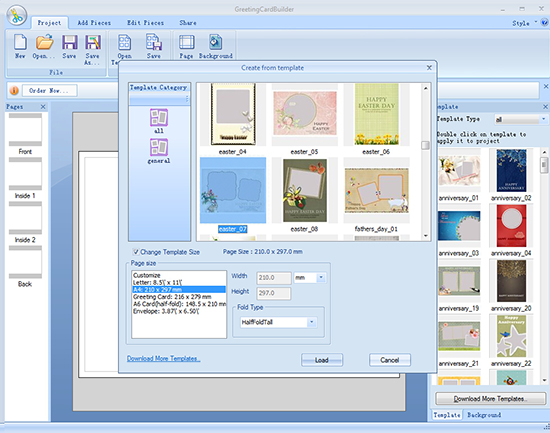The width and height of the screenshot is (550, 433).
Task: Close the Template side panel
Action: click(545, 107)
